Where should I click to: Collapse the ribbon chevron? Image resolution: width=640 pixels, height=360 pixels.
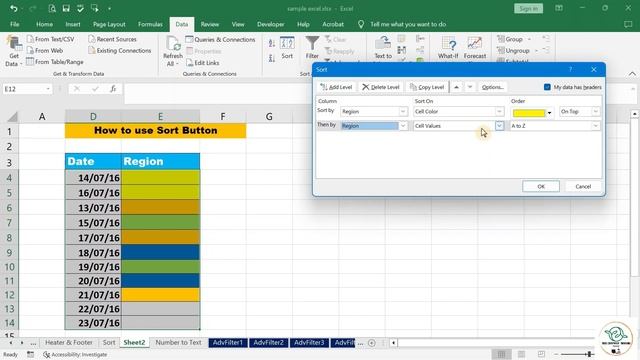pyautogui.click(x=632, y=73)
